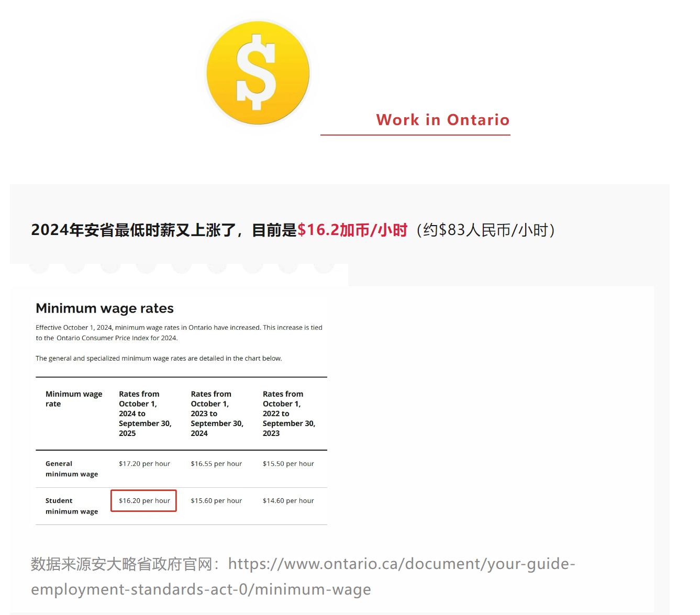This screenshot has width=700, height=615.
Task: Select the red '$16.2加币/小时' text
Action: (x=352, y=230)
